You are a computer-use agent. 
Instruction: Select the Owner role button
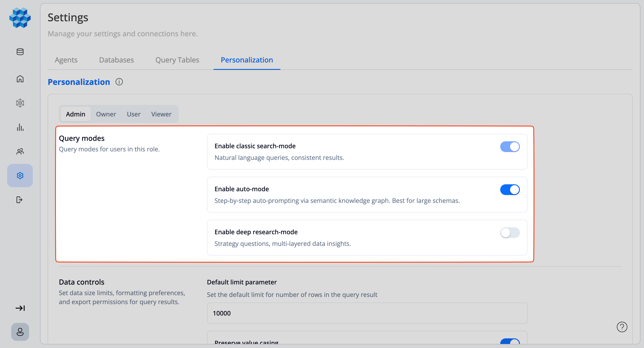pyautogui.click(x=106, y=114)
